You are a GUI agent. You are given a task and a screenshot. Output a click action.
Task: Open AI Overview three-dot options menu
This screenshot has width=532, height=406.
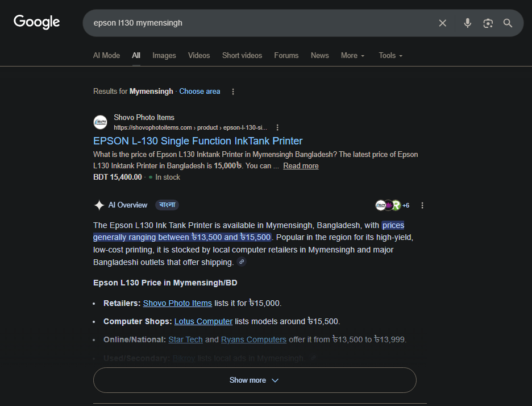point(422,205)
